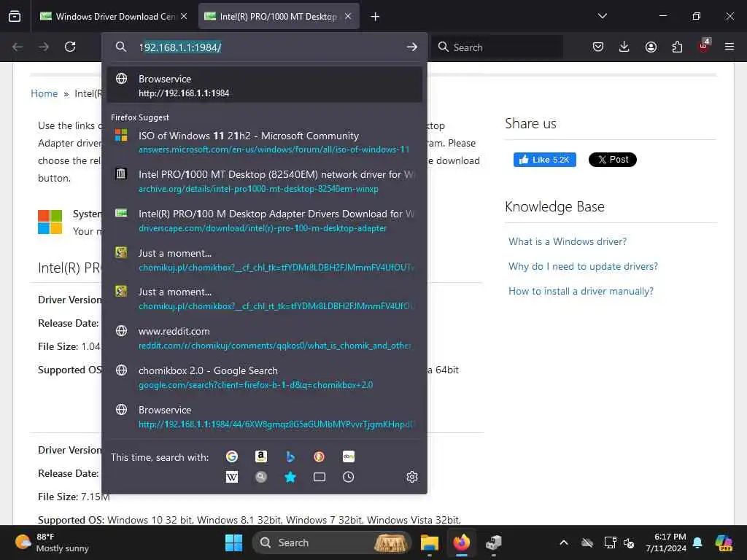Open the notifications bell icon

[697, 542]
